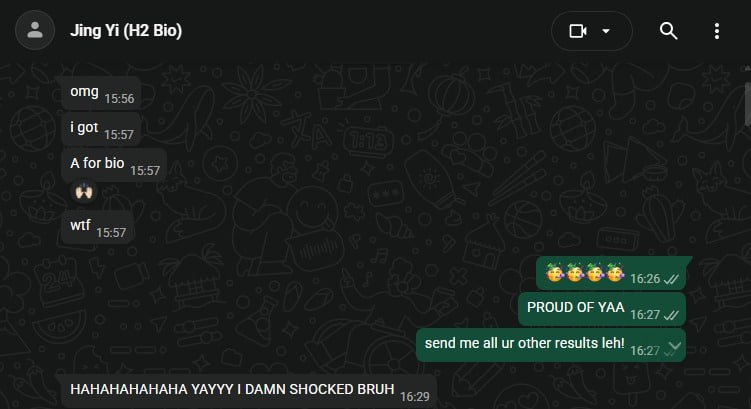This screenshot has width=751, height=409.
Task: Select the 'A for bio' message
Action: 114,164
